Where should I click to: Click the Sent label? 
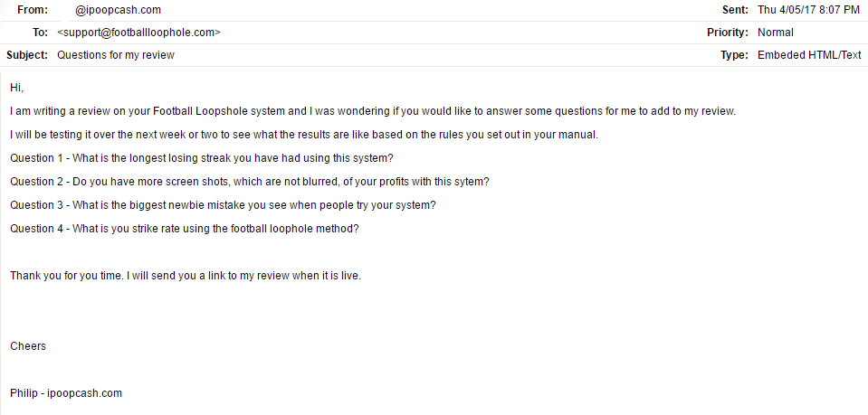735,10
